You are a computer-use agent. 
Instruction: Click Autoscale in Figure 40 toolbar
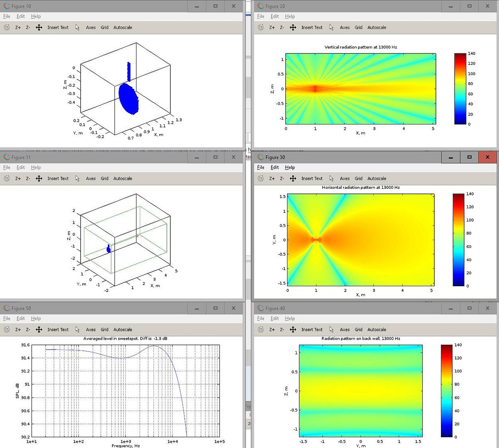tap(377, 329)
